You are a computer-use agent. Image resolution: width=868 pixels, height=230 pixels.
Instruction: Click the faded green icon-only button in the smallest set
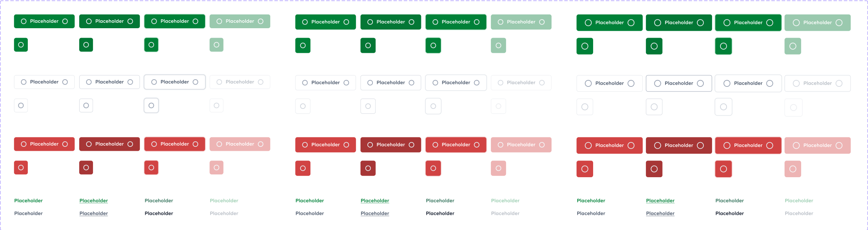(x=216, y=45)
